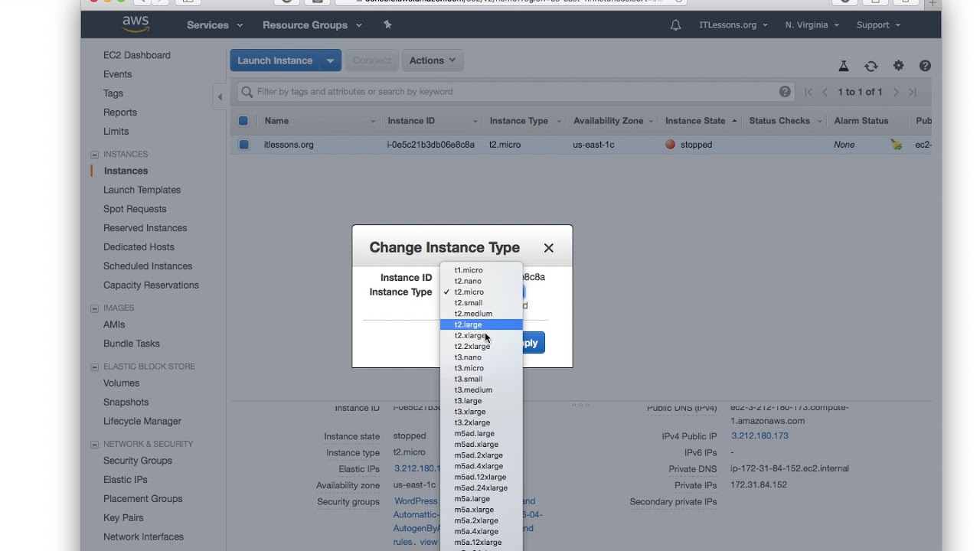Open Tags in sidebar
This screenshot has width=980, height=551.
point(113,93)
